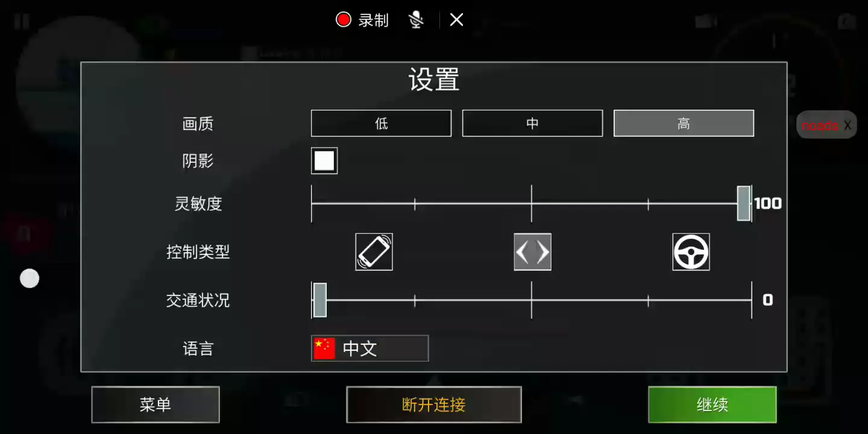Image resolution: width=868 pixels, height=434 pixels.
Task: Click the yellow 断开连接 button
Action: tap(434, 404)
